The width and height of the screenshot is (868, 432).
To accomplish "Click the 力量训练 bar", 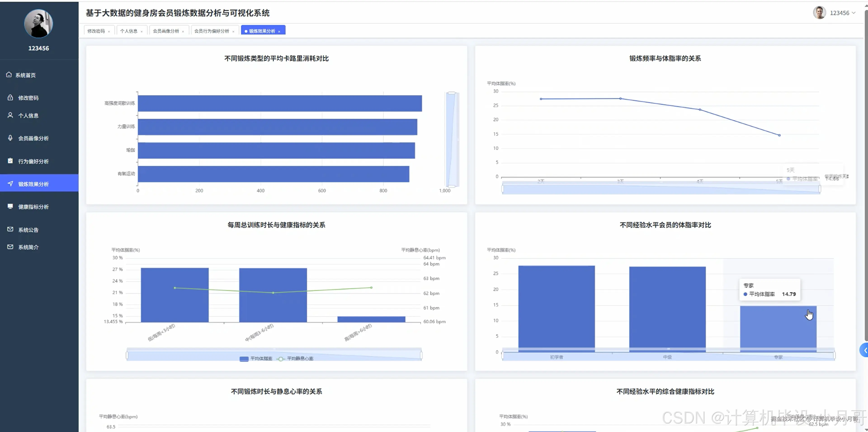I will coord(277,127).
